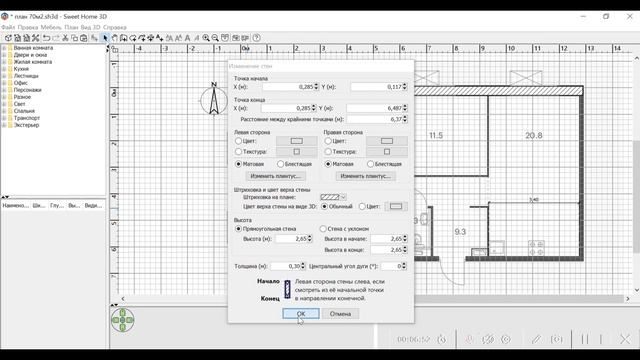This screenshot has width=640, height=360.
Task: Expand Ванная комната furniture category
Action: (x=4, y=48)
